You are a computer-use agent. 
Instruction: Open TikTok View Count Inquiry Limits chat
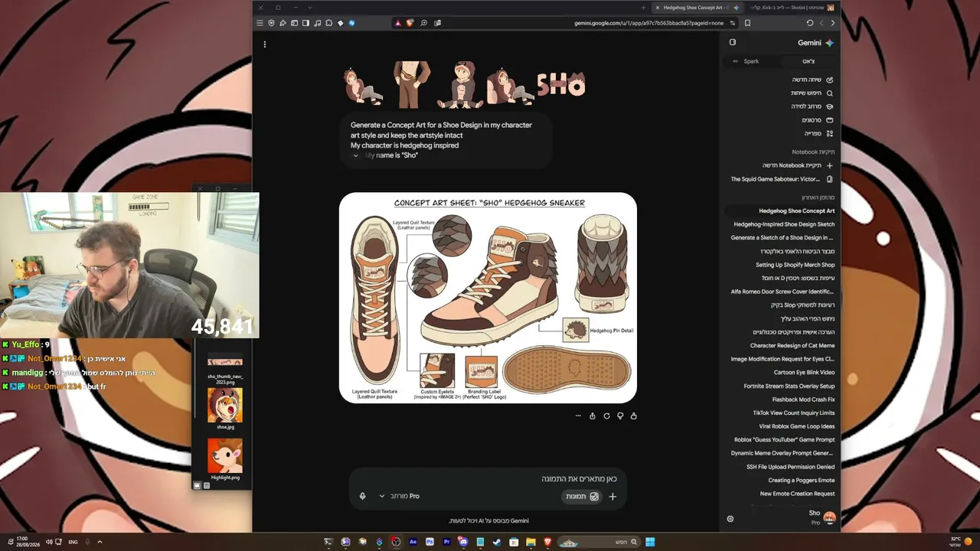(x=794, y=413)
